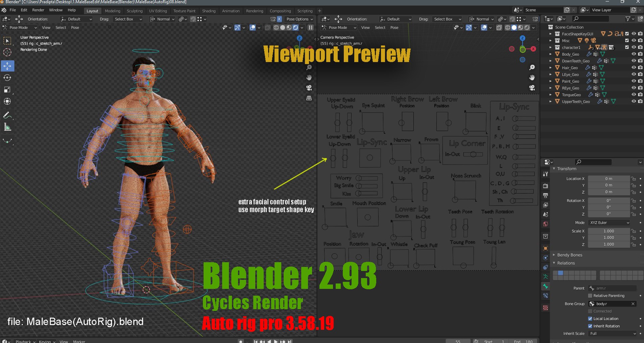644x343 pixels.
Task: Uncheck FaceShapeKeyGUI collection exclude checkbox
Action: pyautogui.click(x=627, y=34)
